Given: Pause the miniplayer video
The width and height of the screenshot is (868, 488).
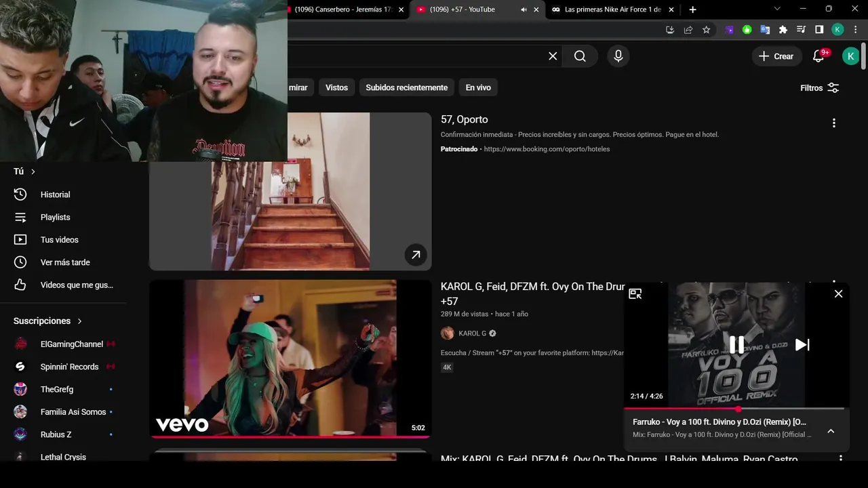Looking at the screenshot, I should click(736, 345).
